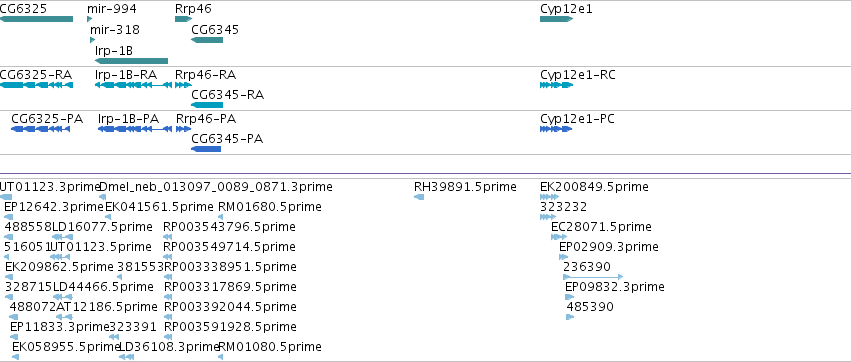
Task: Click the long 236390 EST arrow line
Action: tap(593, 277)
